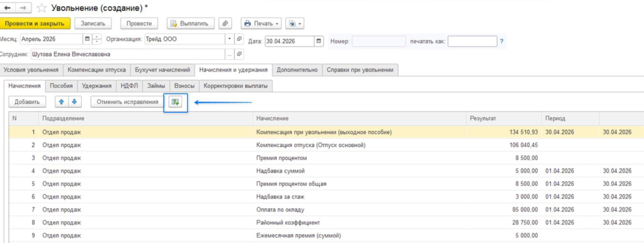Viewport: 644px width, 243px height.
Task: Expand the Печать dropdown menu
Action: [x=261, y=23]
